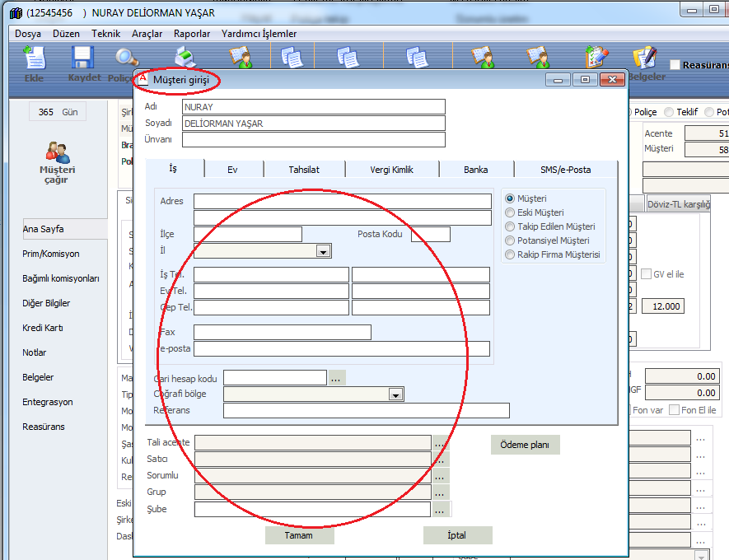
Task: Click the ellipsis button next to Tali acente
Action: pos(441,443)
